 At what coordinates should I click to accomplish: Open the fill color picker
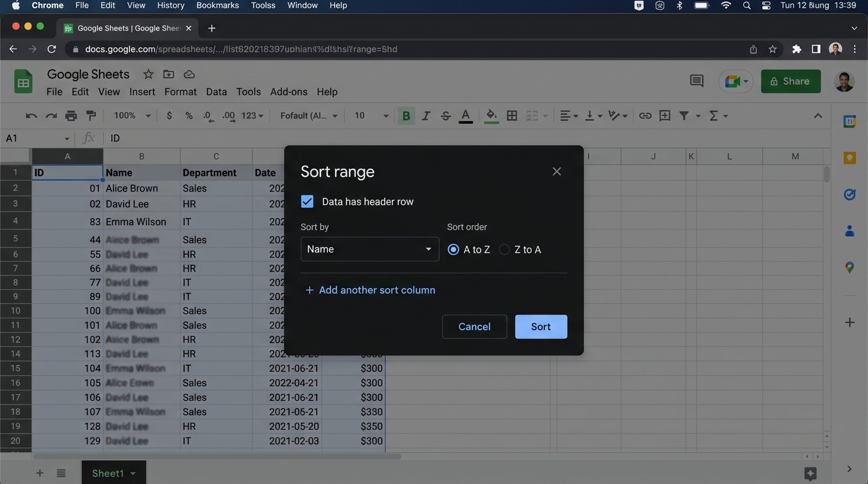[x=491, y=116]
